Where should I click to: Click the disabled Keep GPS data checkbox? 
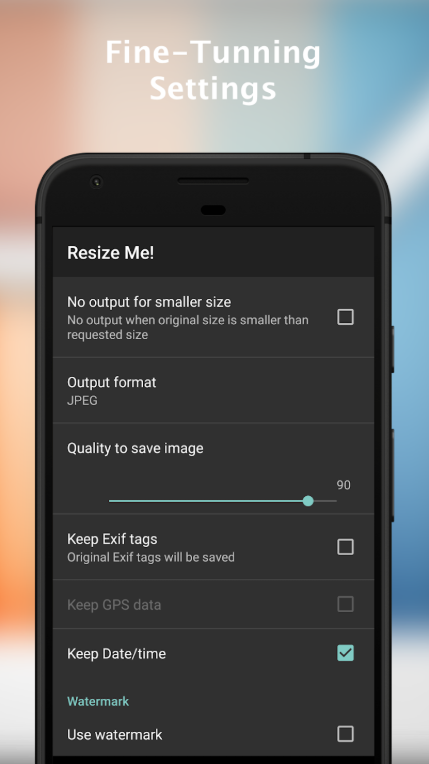click(x=345, y=604)
